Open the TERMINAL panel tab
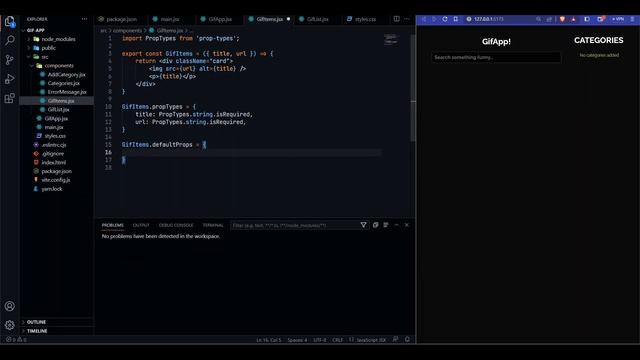The width and height of the screenshot is (640, 360). [x=213, y=225]
